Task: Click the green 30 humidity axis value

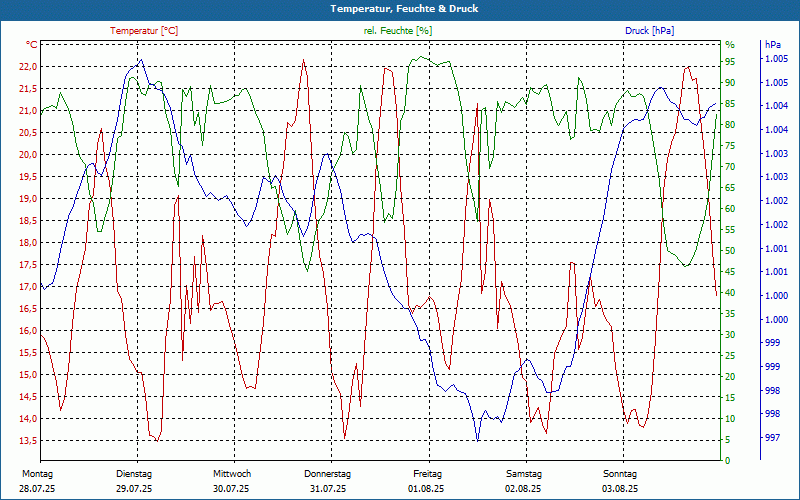Action: (730, 334)
